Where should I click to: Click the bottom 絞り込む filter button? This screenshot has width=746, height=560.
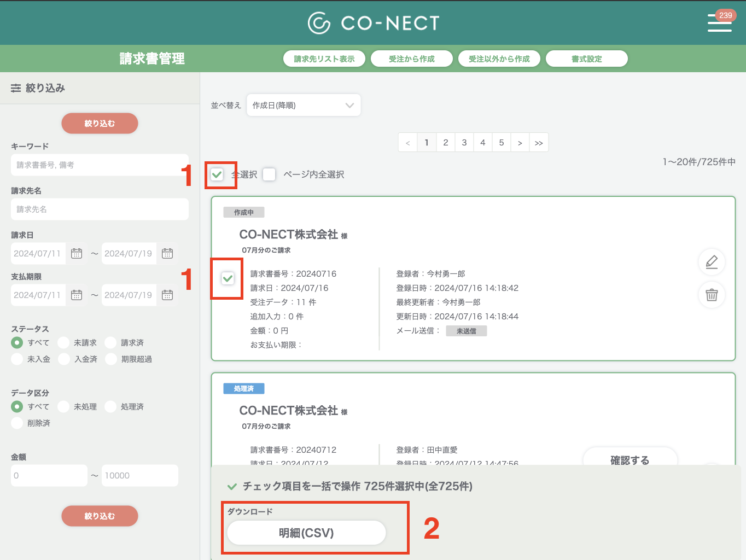pyautogui.click(x=100, y=516)
